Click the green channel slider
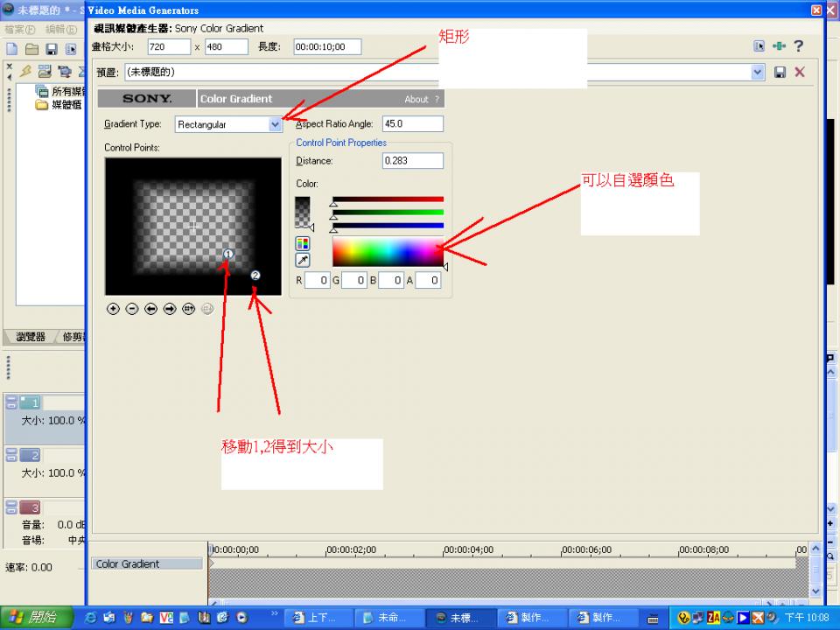Screen dimensions: 840x630 point(388,213)
